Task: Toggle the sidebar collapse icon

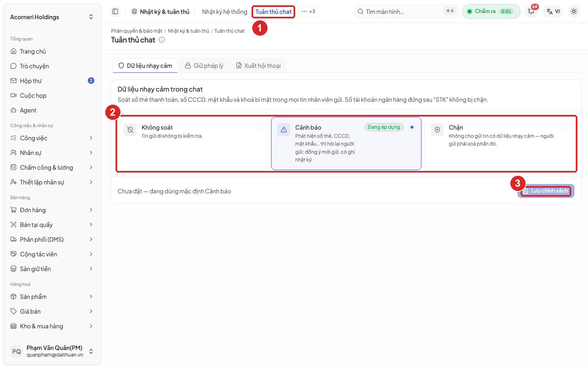Action: 115,11
